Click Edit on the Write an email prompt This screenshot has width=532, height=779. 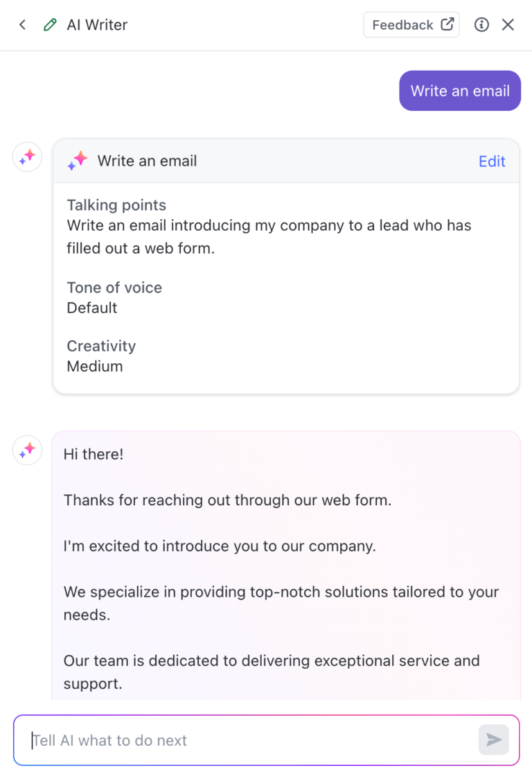492,161
